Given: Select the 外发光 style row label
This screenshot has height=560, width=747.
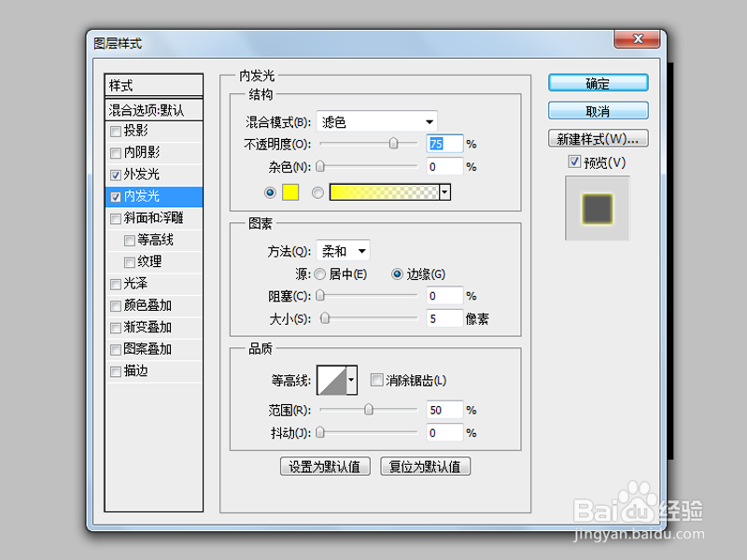Looking at the screenshot, I should pyautogui.click(x=142, y=175).
